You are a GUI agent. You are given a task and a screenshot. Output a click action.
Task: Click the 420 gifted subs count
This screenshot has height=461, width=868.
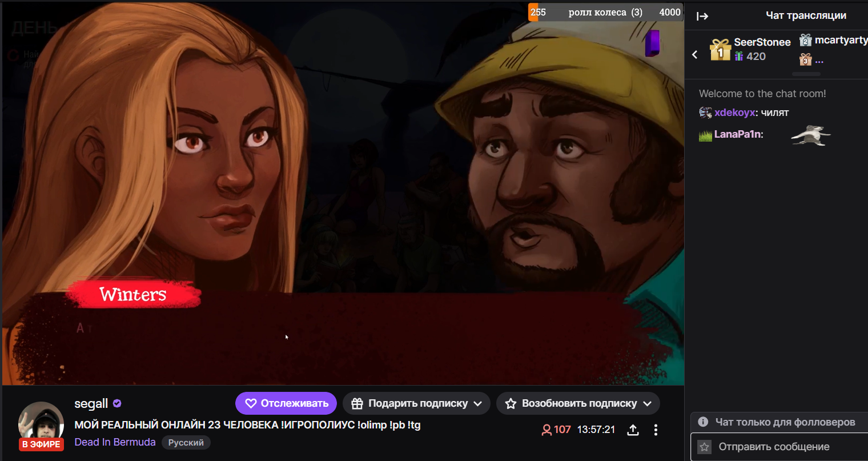coord(756,57)
